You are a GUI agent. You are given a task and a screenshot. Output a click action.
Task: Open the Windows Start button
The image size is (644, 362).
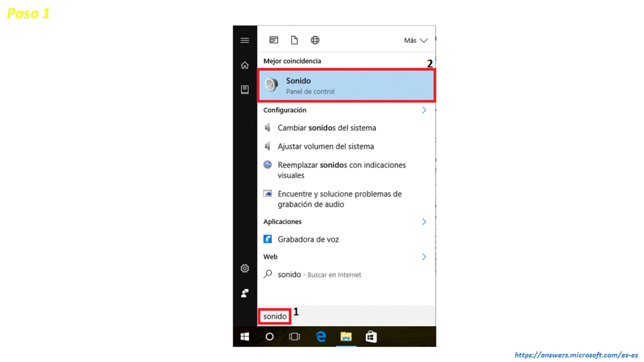point(245,337)
